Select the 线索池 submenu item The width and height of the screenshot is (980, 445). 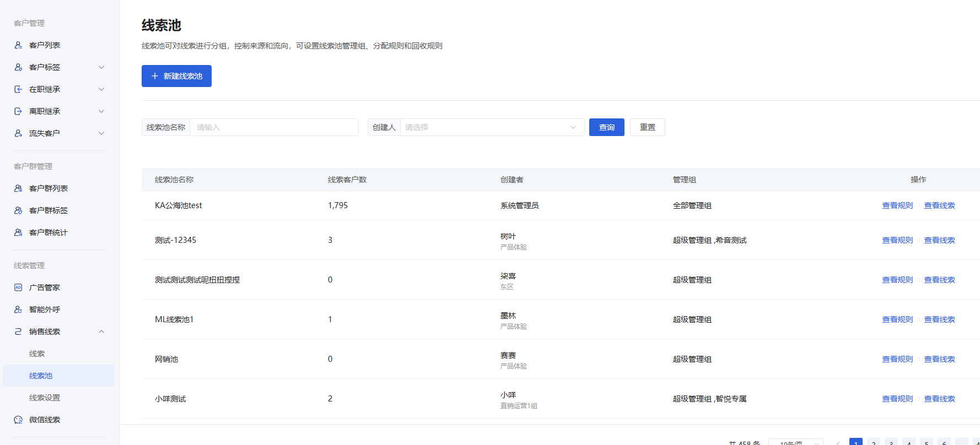click(58, 376)
